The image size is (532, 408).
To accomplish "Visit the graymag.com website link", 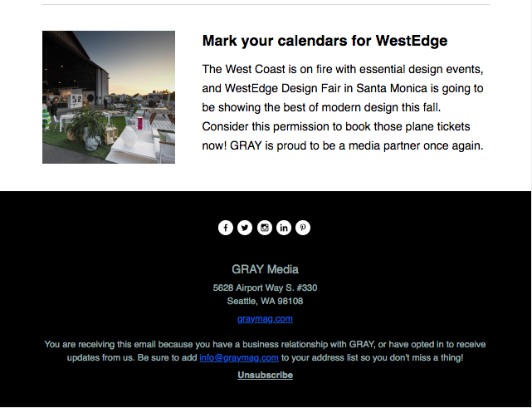I will tap(265, 318).
